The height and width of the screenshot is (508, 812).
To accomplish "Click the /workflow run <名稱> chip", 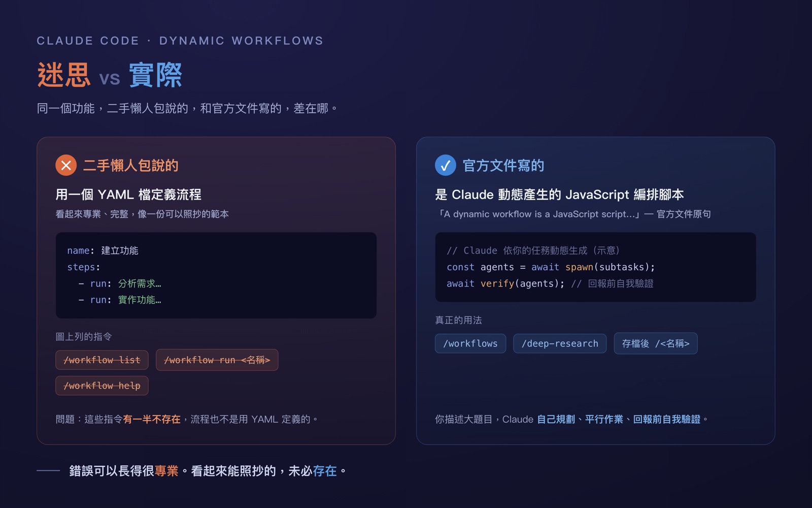I will pos(217,360).
